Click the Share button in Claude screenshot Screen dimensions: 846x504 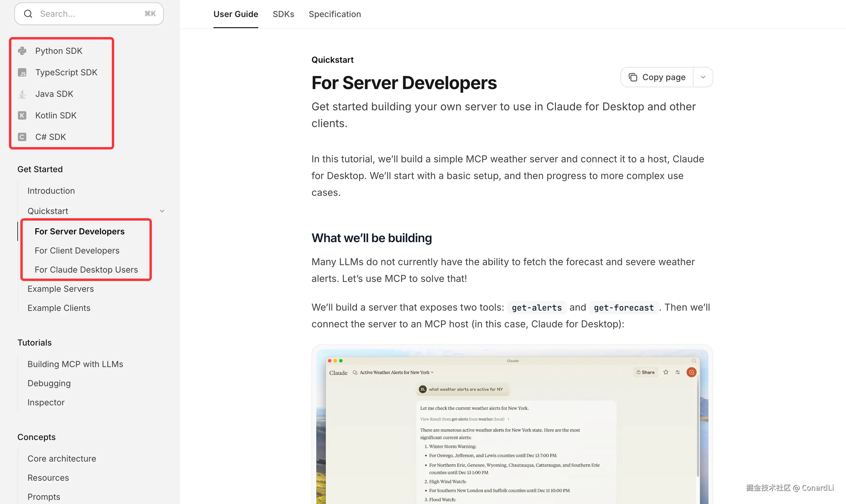646,372
